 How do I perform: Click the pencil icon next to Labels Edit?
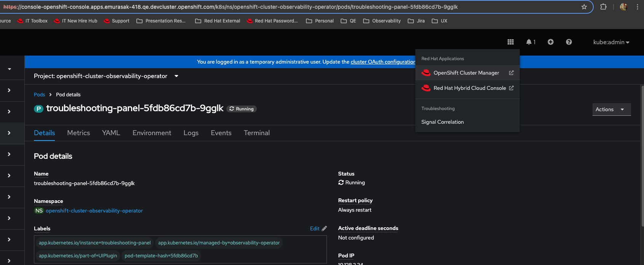[x=324, y=228]
